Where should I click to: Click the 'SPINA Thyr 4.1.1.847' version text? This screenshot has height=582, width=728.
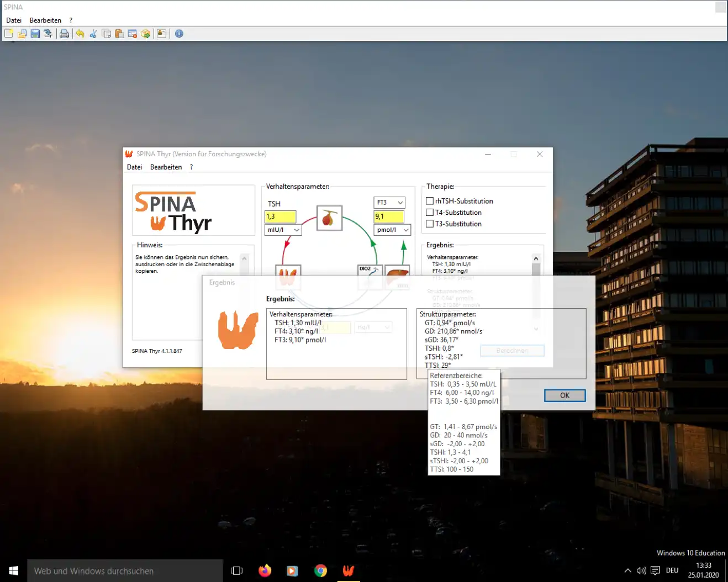(x=157, y=351)
